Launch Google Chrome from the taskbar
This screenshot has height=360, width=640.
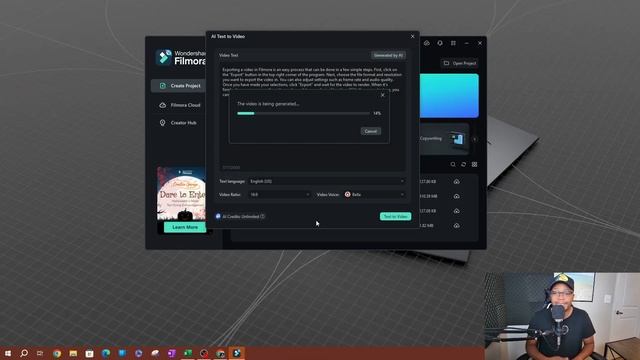(57, 353)
